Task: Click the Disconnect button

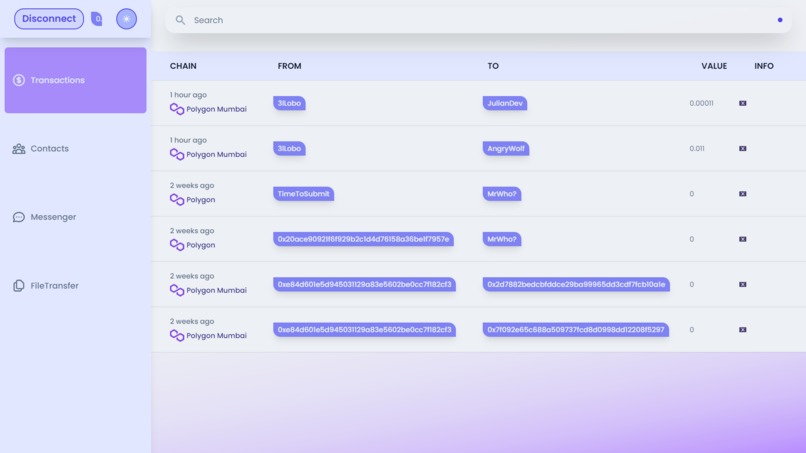Action: pos(49,19)
